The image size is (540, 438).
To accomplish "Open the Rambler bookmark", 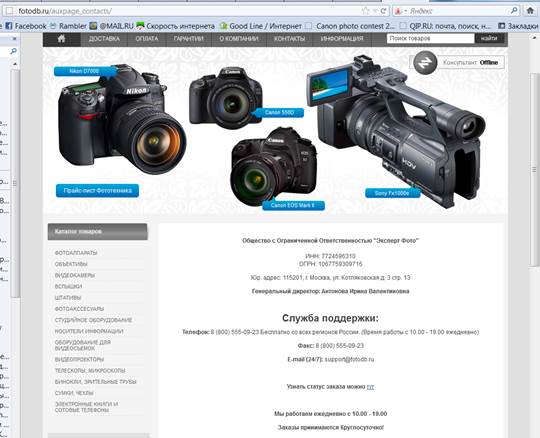I will point(68,26).
